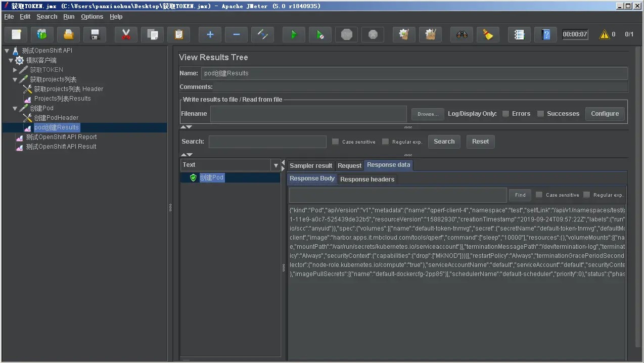Click the binoculars Search icon
This screenshot has width=644, height=363.
click(462, 34)
